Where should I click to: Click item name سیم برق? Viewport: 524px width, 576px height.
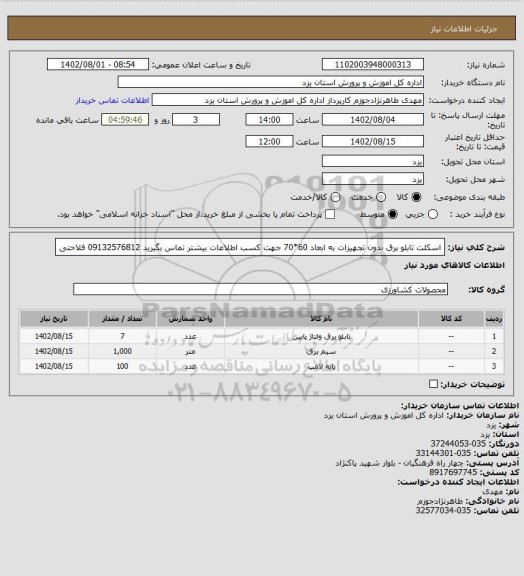click(321, 351)
